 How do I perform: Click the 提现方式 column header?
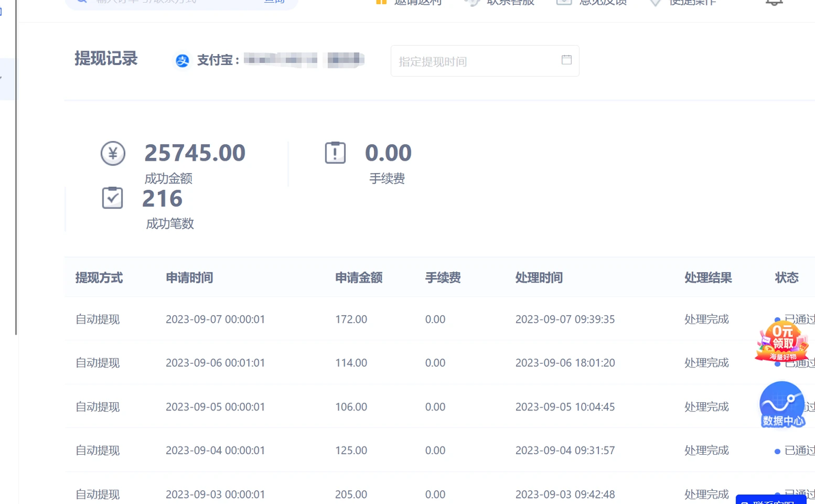(x=99, y=278)
